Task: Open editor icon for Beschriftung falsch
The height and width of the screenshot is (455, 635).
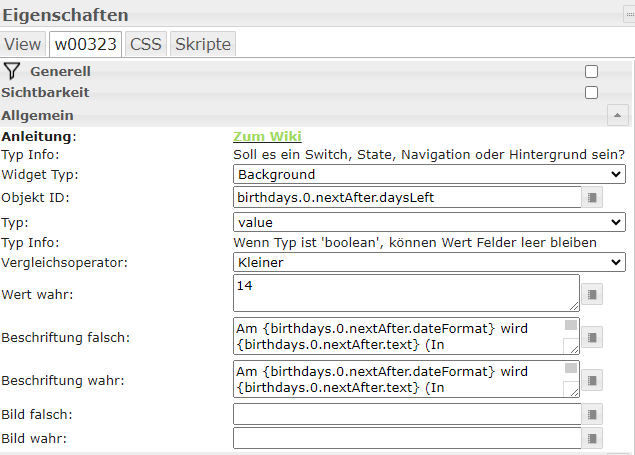Action: 593,338
